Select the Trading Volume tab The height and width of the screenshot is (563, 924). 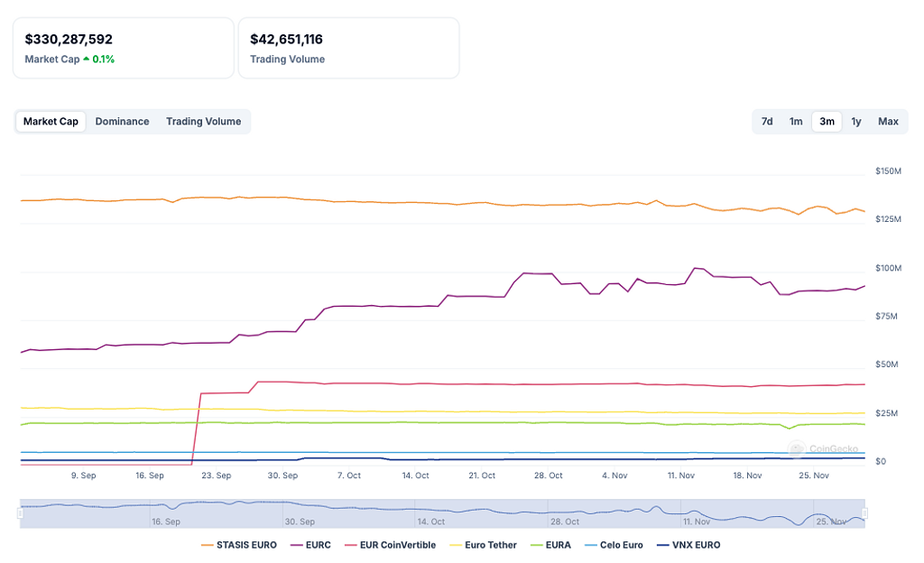coord(203,122)
